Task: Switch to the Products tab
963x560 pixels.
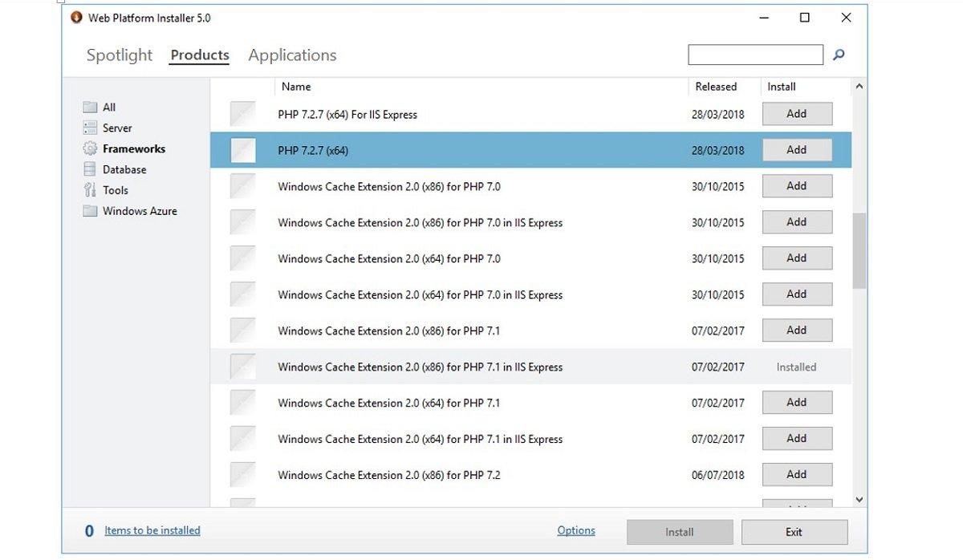Action: click(x=200, y=55)
